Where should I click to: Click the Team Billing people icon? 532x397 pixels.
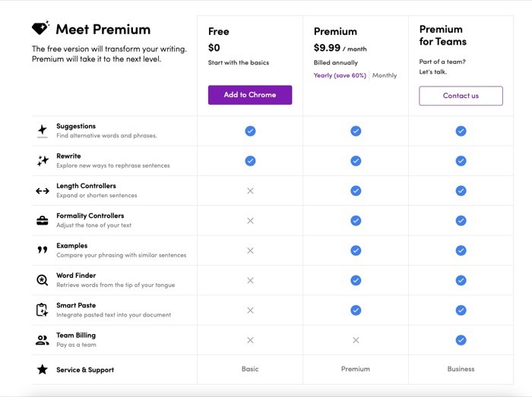(43, 340)
